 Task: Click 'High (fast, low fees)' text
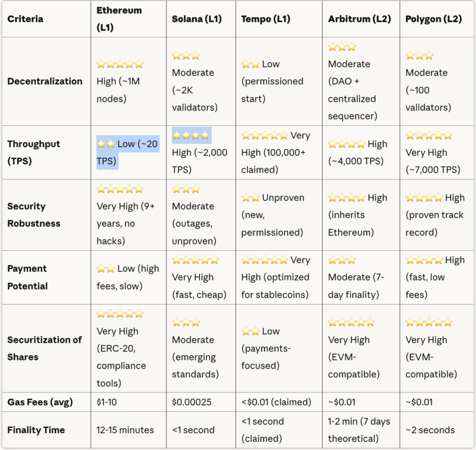pos(435,277)
